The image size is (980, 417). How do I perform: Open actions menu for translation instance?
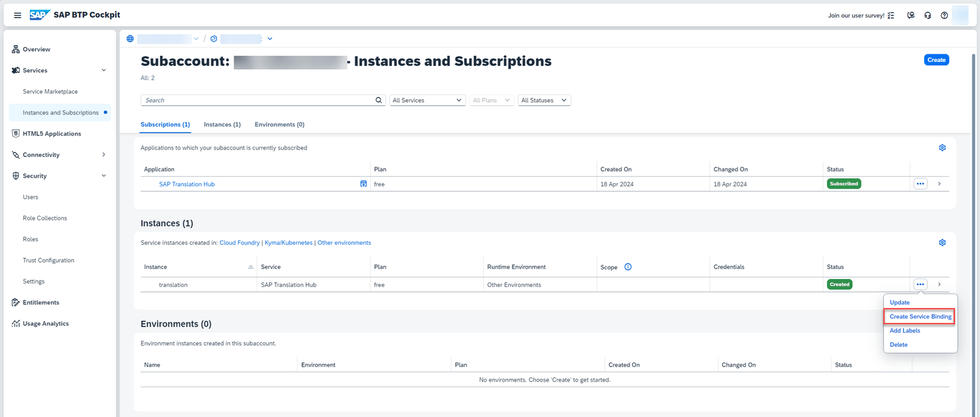coord(921,284)
